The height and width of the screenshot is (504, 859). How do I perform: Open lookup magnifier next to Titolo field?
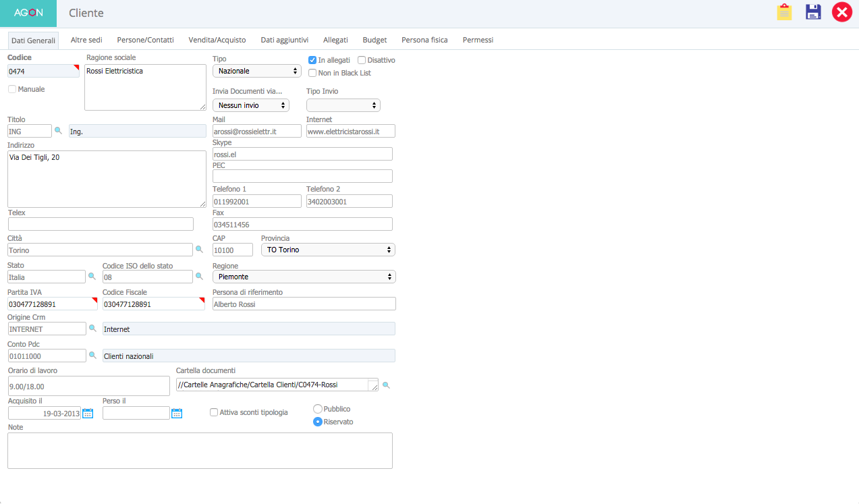pos(58,130)
